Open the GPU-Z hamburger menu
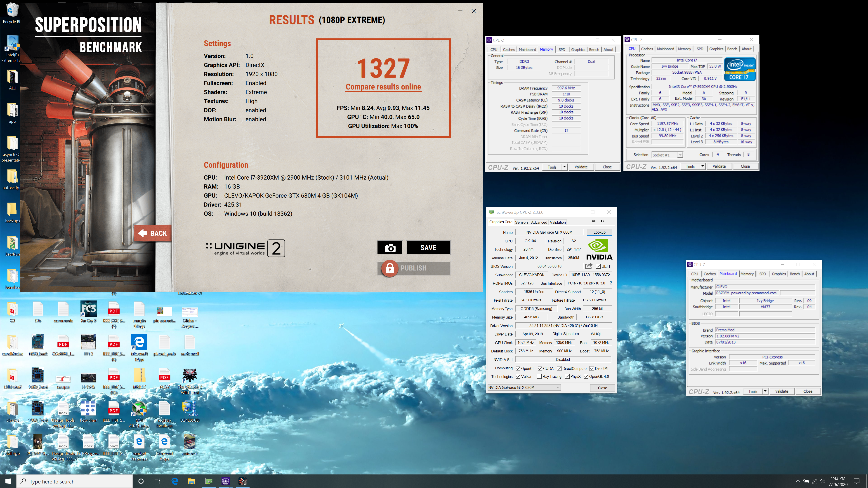Image resolution: width=868 pixels, height=488 pixels. click(611, 221)
